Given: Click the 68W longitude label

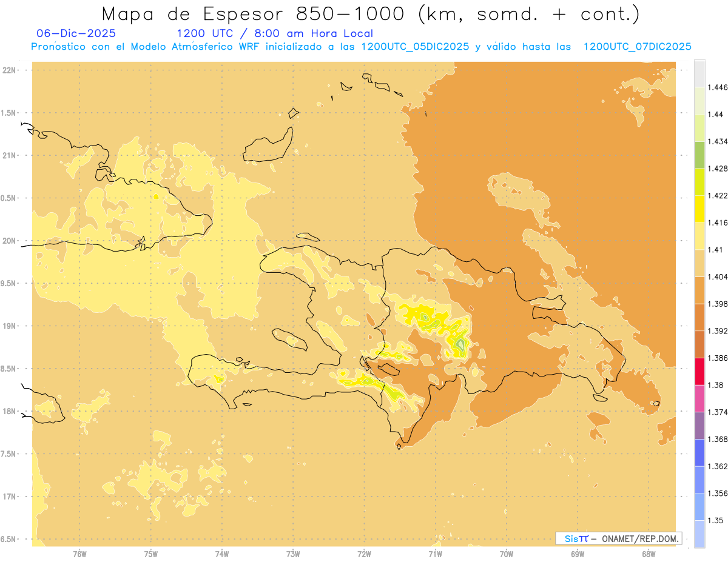Looking at the screenshot, I should pos(649,554).
